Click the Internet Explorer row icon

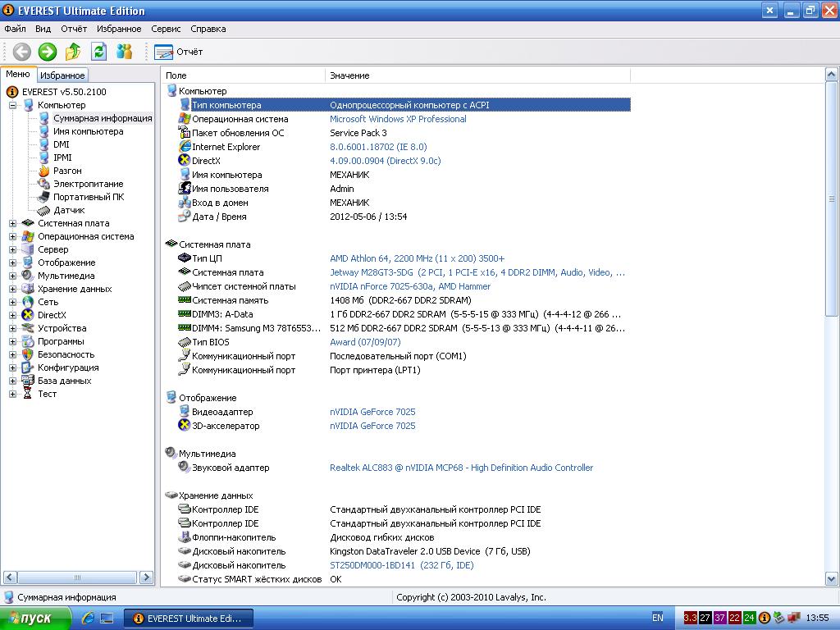[x=185, y=146]
